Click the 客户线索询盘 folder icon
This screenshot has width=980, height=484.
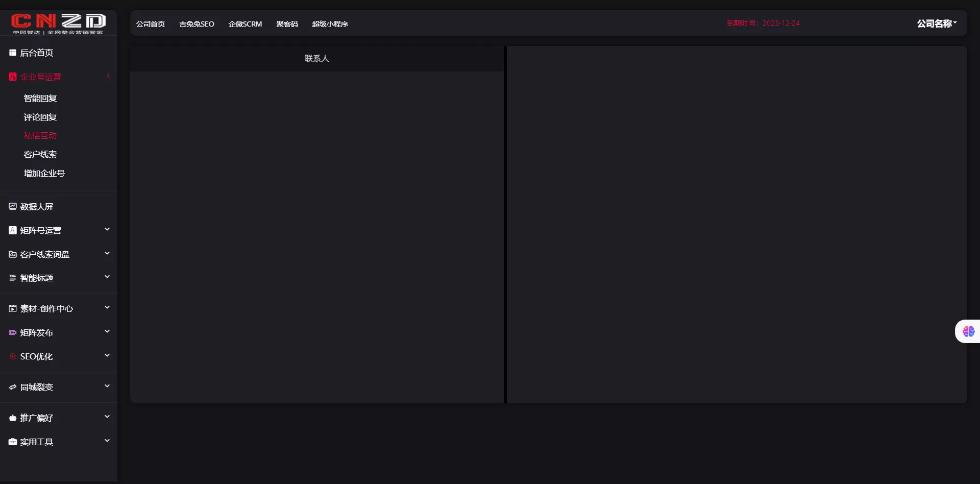[13, 254]
